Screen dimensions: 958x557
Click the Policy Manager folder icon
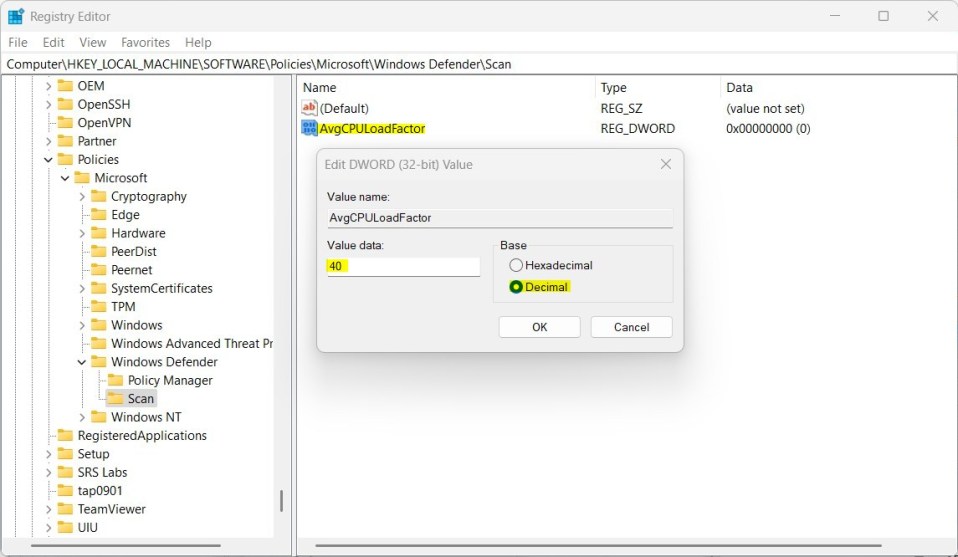pyautogui.click(x=115, y=380)
